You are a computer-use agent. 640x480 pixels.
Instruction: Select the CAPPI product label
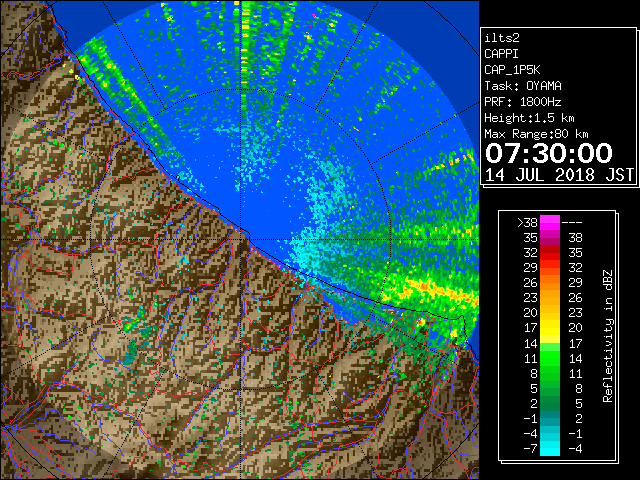pyautogui.click(x=501, y=54)
